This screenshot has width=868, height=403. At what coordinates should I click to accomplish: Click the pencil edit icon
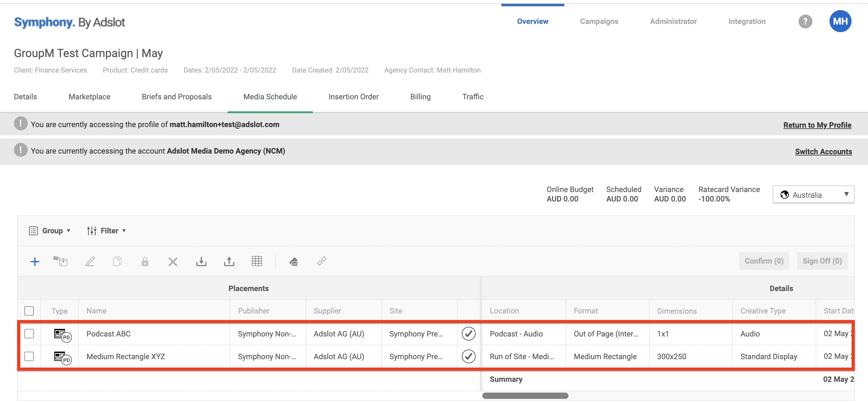tap(90, 261)
